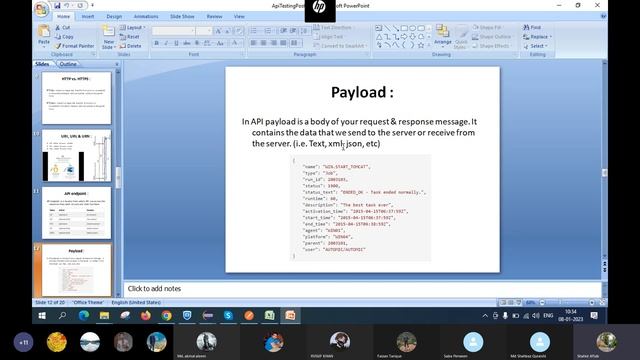Insert a New Slide
The image size is (640, 360).
pyautogui.click(x=108, y=37)
